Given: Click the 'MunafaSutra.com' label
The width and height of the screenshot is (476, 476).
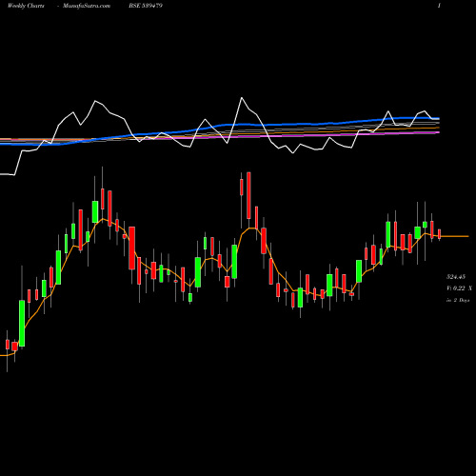Looking at the screenshot, I should (x=87, y=6).
